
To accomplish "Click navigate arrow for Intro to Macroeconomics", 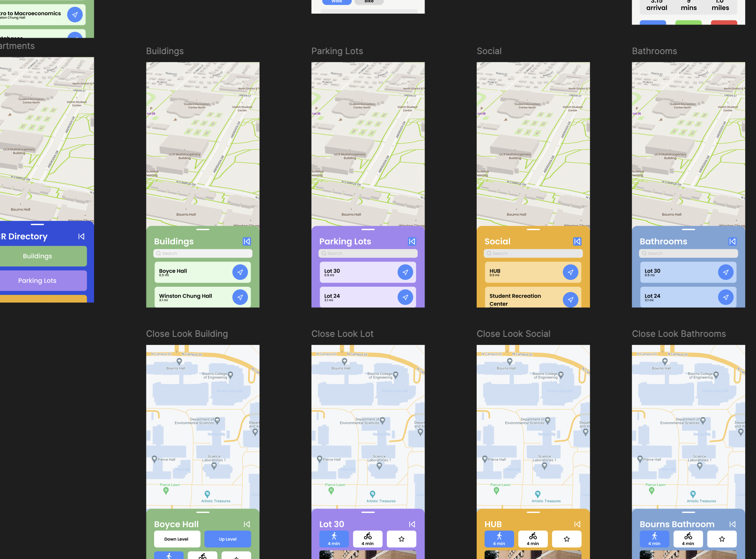I will [x=75, y=15].
